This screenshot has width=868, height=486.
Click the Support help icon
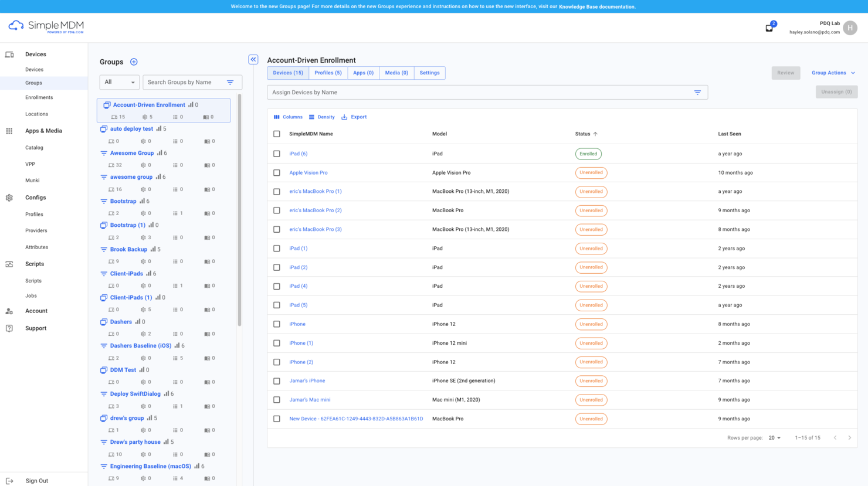click(9, 328)
